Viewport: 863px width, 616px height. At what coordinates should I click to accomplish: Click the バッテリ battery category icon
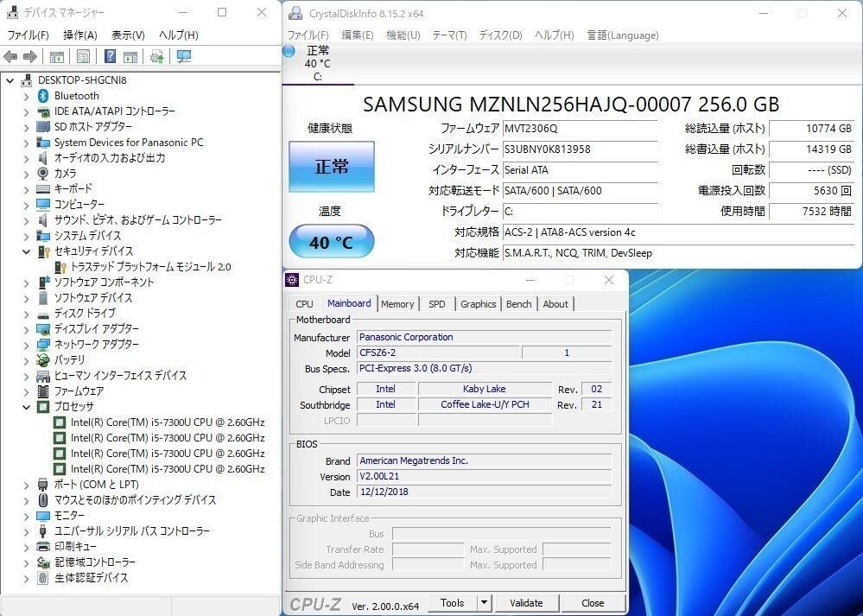pyautogui.click(x=43, y=360)
